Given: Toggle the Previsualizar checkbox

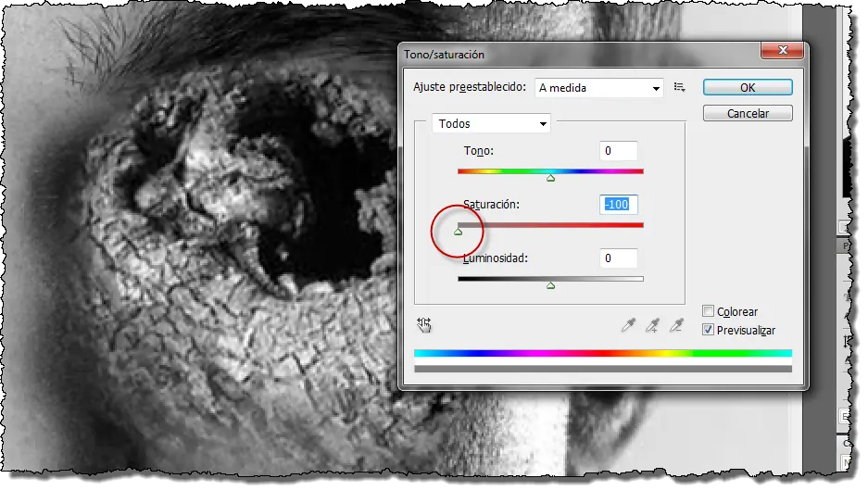Looking at the screenshot, I should click(708, 330).
